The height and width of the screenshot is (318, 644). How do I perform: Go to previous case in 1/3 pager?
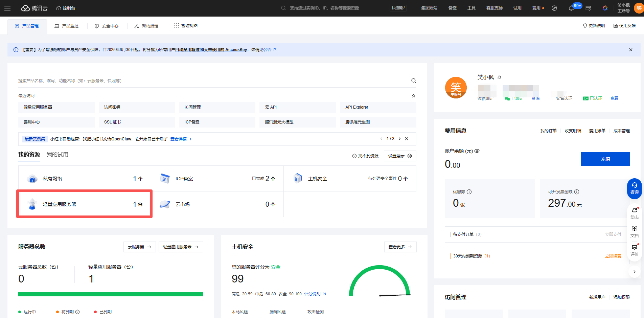click(x=381, y=139)
